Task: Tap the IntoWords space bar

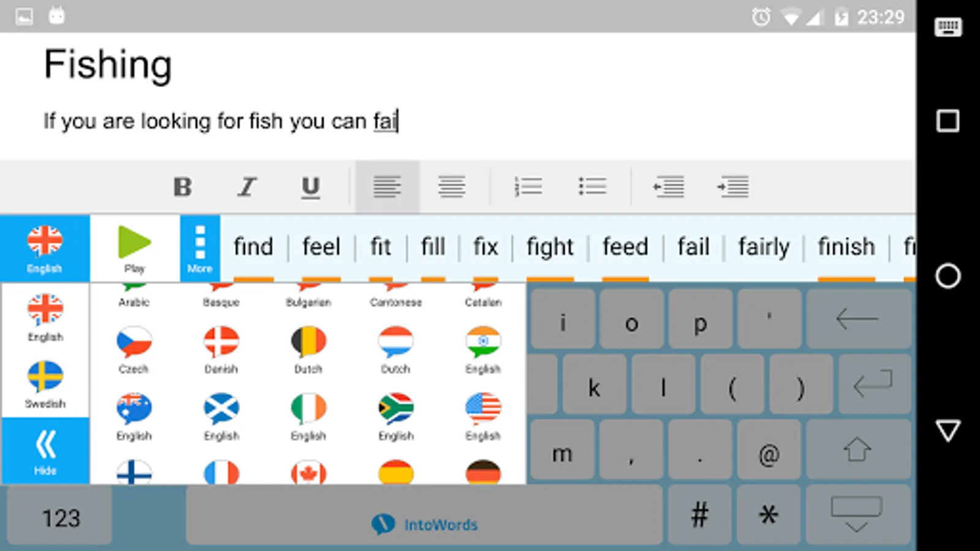Action: tap(424, 516)
